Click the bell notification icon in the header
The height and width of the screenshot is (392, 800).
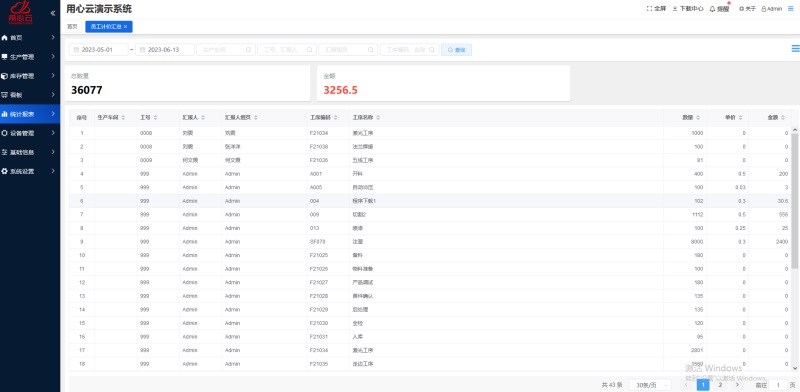pos(713,9)
